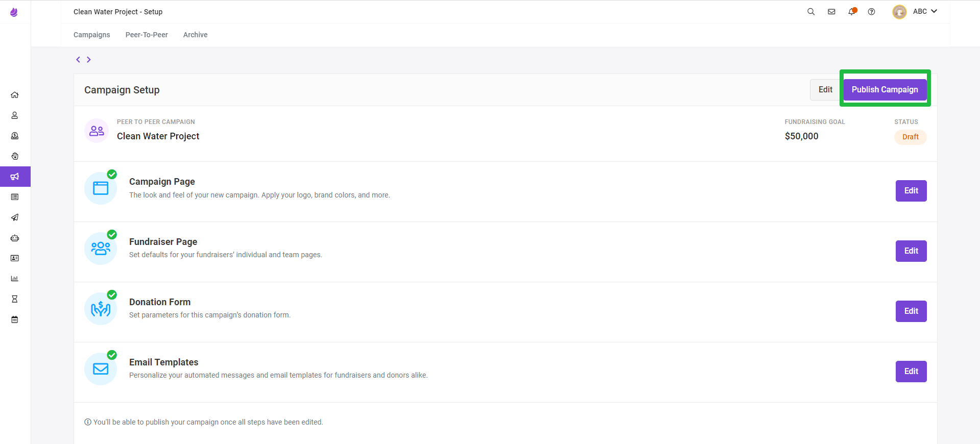This screenshot has height=444, width=980.
Task: Open the mail envelope icon in header
Action: [x=831, y=12]
